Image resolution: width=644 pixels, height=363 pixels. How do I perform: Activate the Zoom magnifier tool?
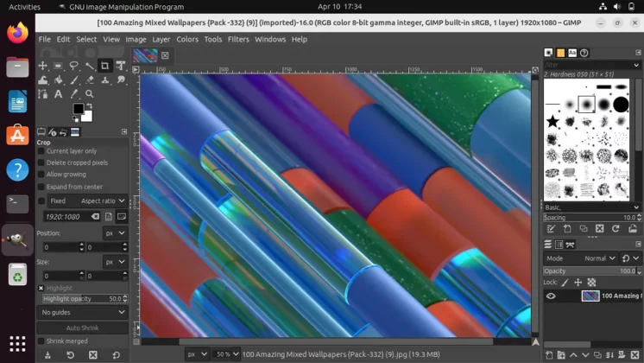pos(90,94)
